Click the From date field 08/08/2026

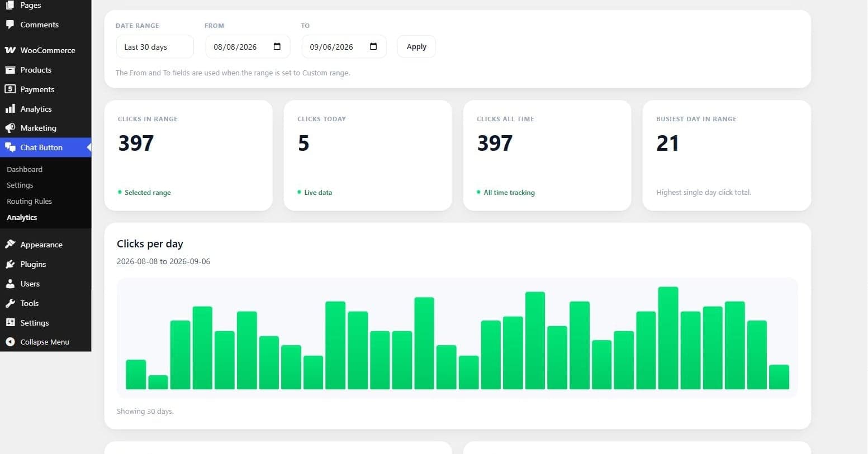(248, 47)
